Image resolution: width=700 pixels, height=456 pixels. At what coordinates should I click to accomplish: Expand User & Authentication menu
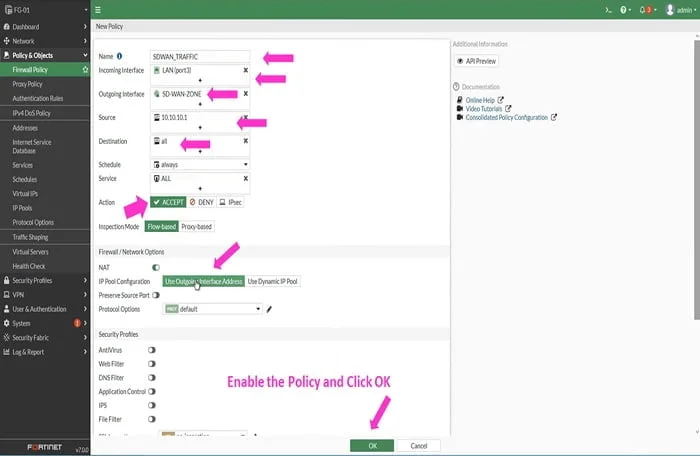(45, 309)
